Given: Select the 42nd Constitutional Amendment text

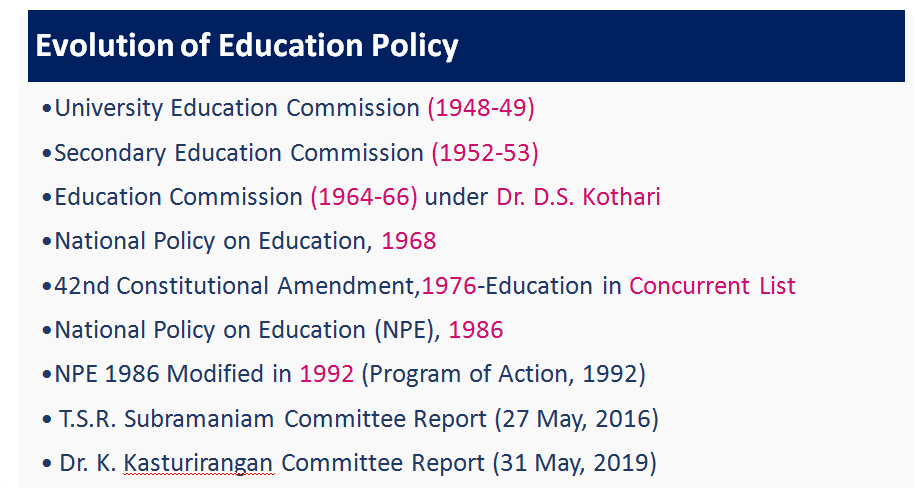Looking at the screenshot, I should [237, 286].
